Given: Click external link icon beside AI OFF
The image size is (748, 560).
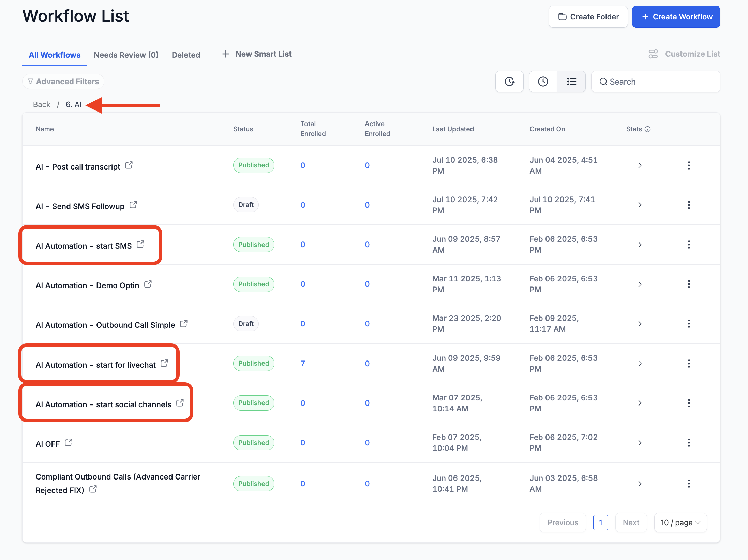Looking at the screenshot, I should [68, 443].
